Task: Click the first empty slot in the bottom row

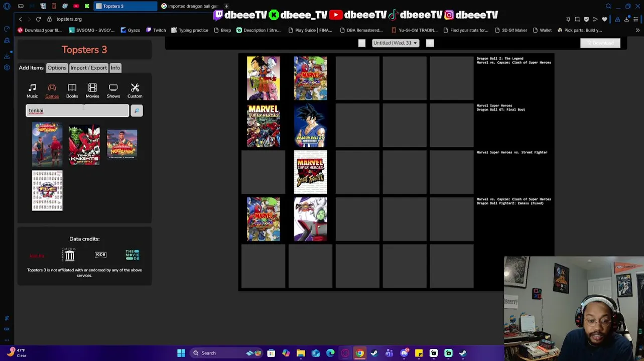Action: tap(264, 266)
